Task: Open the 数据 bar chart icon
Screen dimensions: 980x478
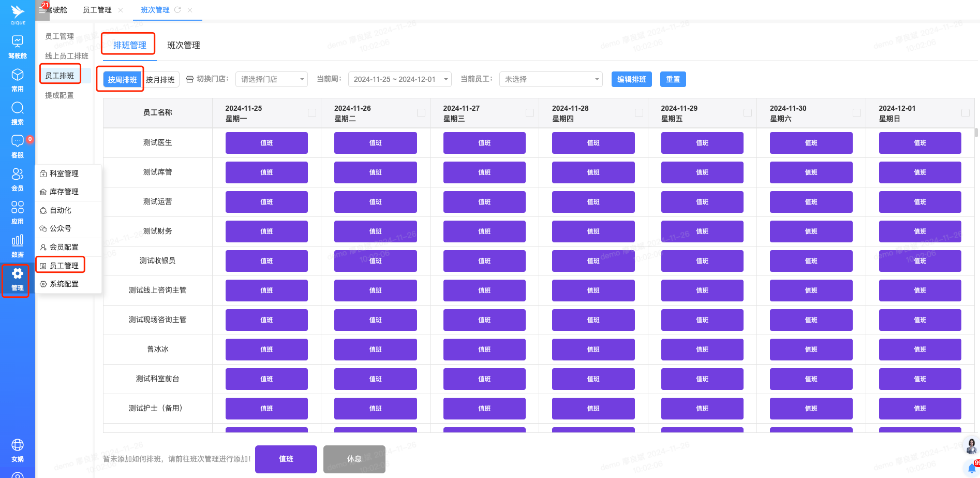Action: (18, 241)
